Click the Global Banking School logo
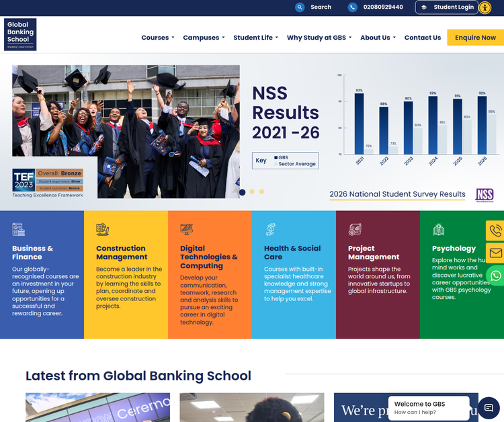The height and width of the screenshot is (422, 504). pyautogui.click(x=20, y=34)
